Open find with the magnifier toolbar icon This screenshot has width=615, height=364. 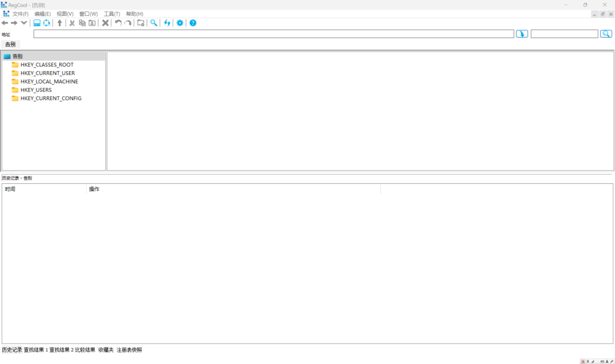click(154, 23)
